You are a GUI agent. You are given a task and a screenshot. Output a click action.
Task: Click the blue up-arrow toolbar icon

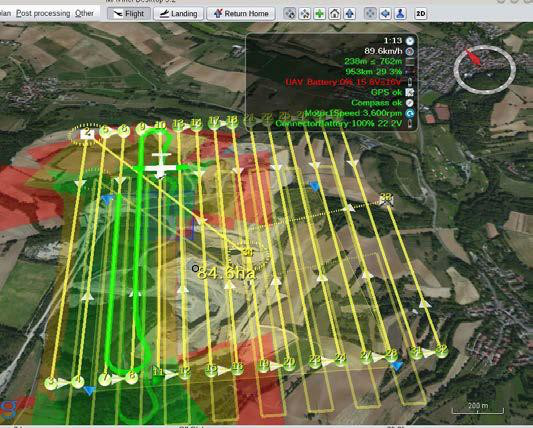[x=350, y=14]
